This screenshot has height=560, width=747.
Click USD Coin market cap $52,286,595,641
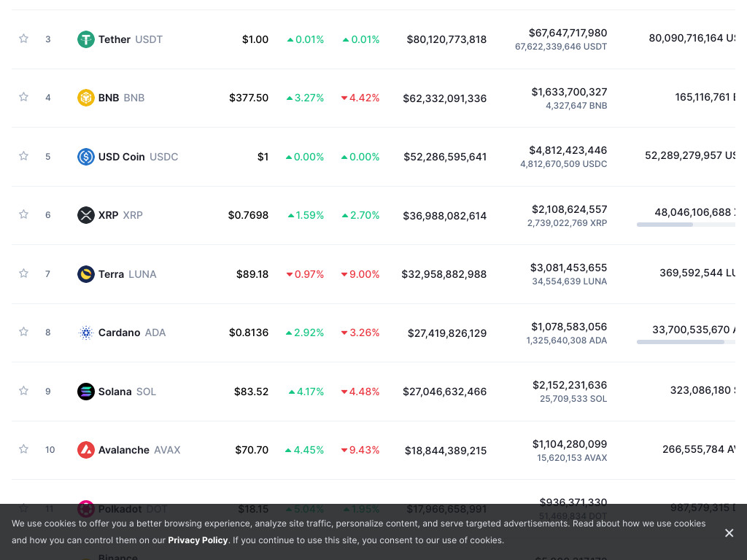[445, 157]
